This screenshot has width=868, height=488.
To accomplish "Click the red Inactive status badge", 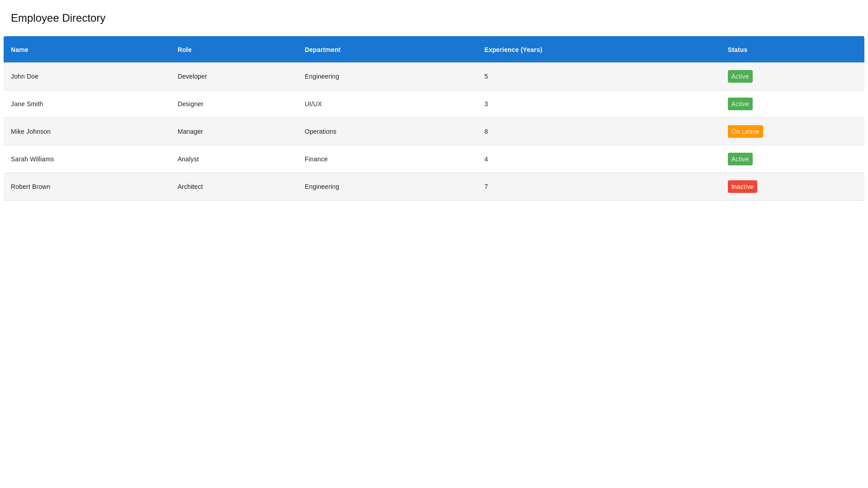I will point(742,187).
